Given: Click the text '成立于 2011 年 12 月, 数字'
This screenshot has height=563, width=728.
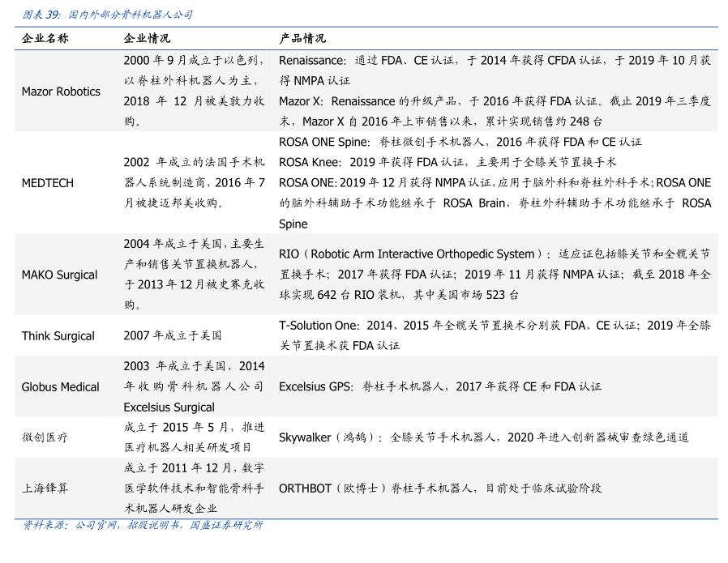Looking at the screenshot, I should pos(194,468).
